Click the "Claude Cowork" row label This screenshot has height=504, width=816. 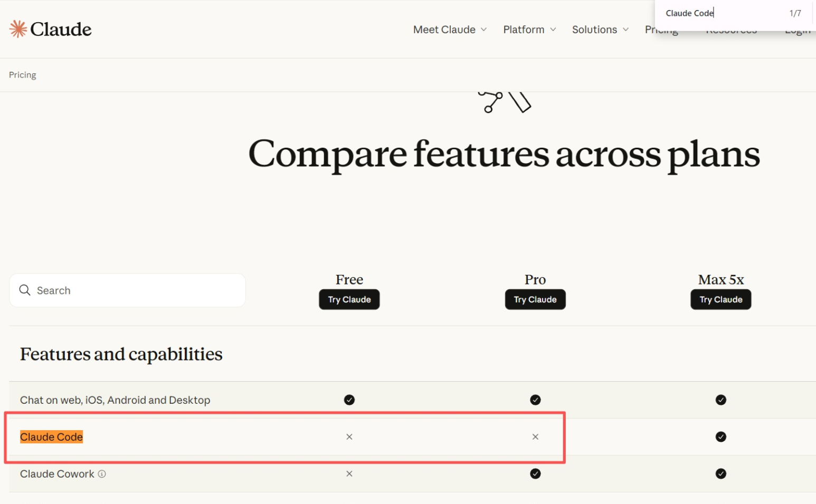[57, 474]
